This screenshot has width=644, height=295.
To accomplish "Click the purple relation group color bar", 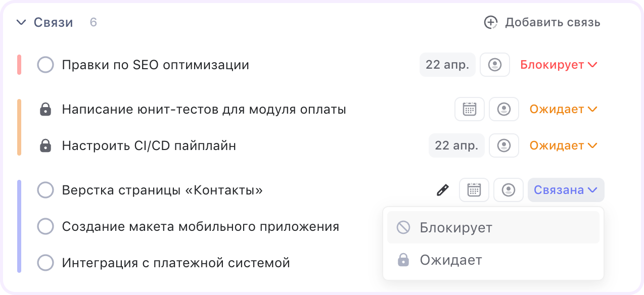I will 19,226.
